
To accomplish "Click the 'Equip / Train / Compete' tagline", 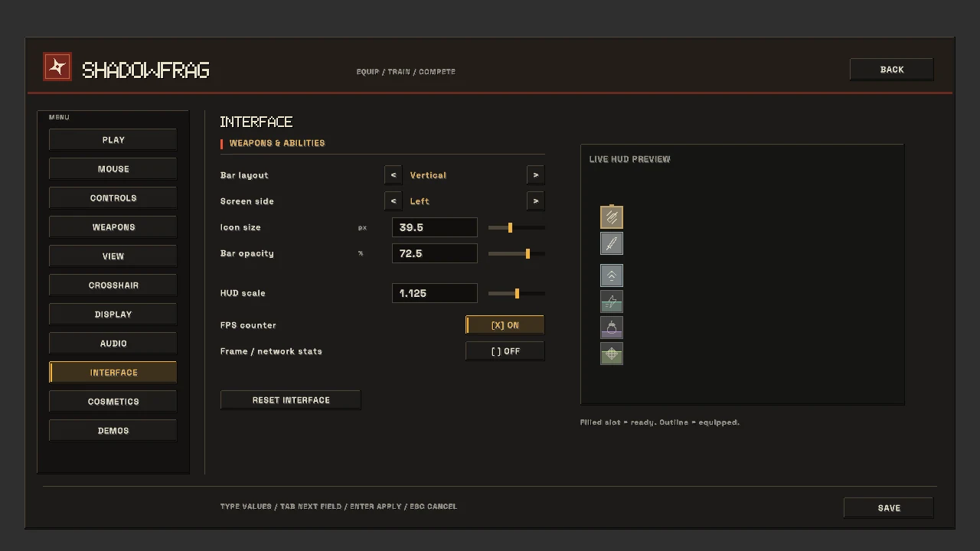I will click(406, 72).
